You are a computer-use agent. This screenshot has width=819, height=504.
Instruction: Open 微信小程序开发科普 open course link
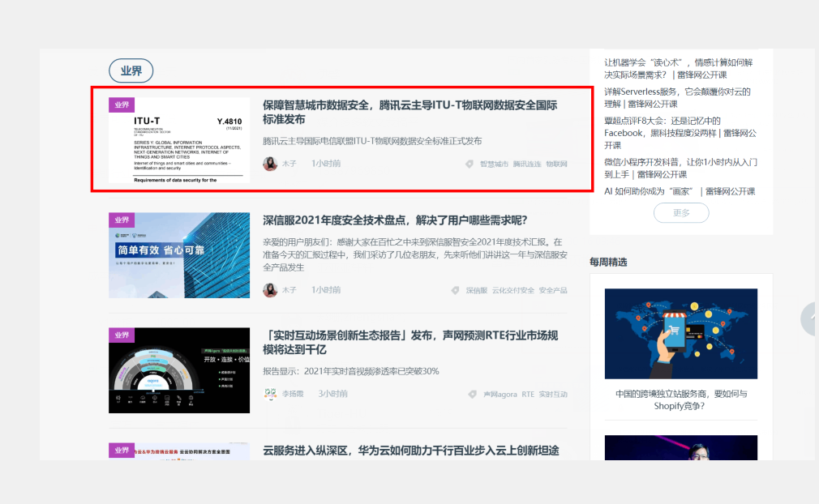(680, 168)
